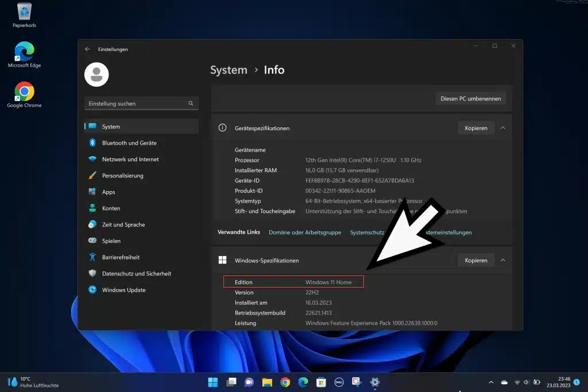Screen dimensions: 588x392
Task: Click Diesen PC umbenennen button
Action: tap(471, 99)
